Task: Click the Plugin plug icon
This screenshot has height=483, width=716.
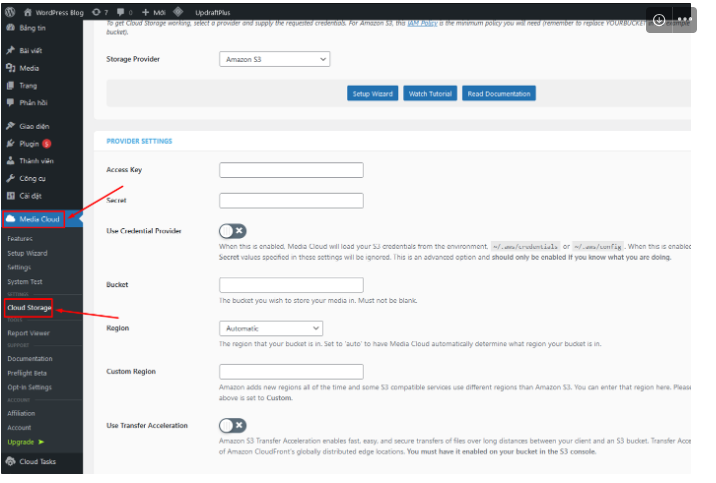Action: pyautogui.click(x=11, y=144)
